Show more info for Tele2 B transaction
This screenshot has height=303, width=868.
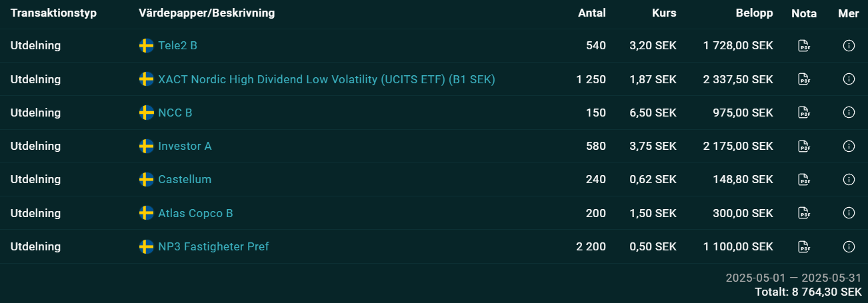849,46
